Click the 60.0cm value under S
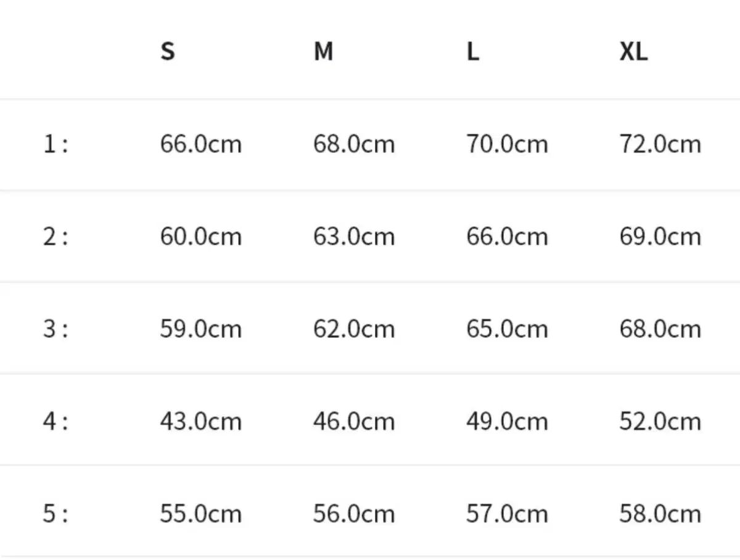The height and width of the screenshot is (560, 740). click(200, 237)
